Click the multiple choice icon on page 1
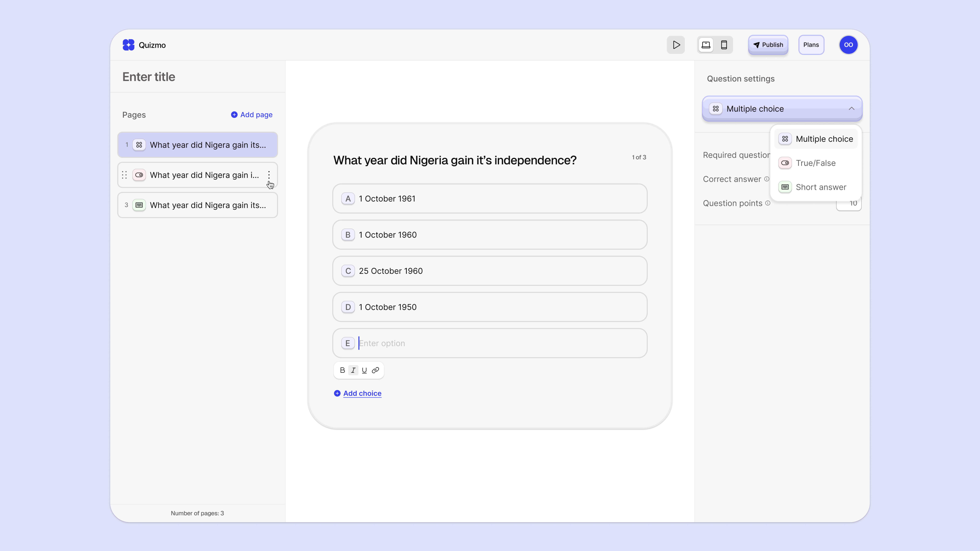 [x=139, y=144]
